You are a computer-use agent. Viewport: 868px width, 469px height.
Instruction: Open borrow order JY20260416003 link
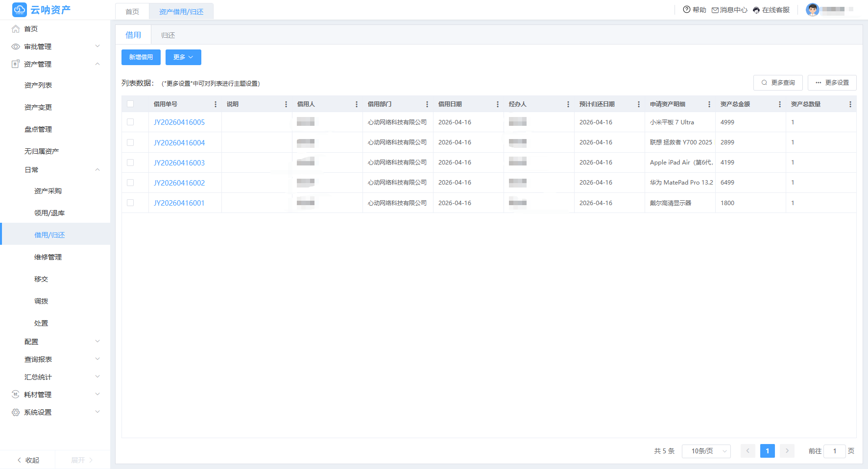click(179, 163)
